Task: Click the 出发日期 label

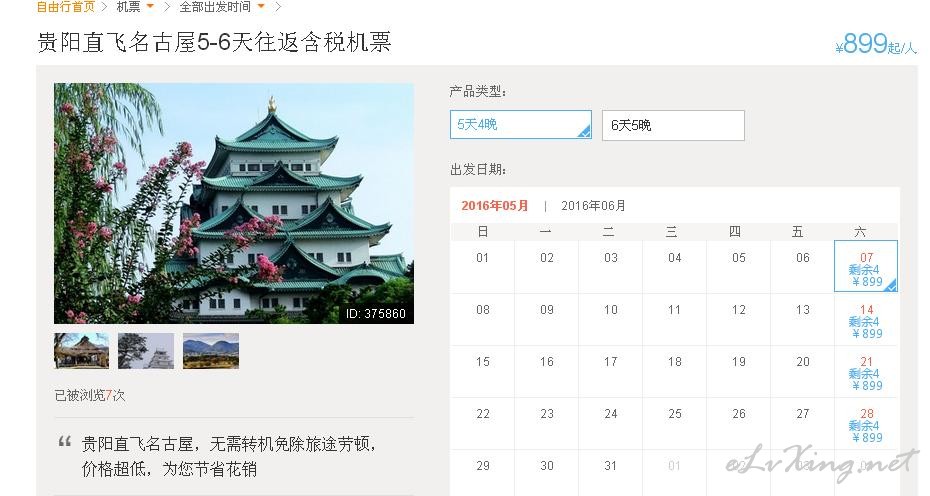Action: [x=478, y=170]
